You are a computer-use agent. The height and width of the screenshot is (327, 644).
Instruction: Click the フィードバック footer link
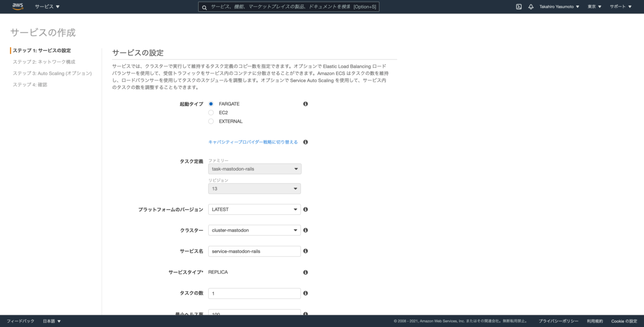point(20,321)
